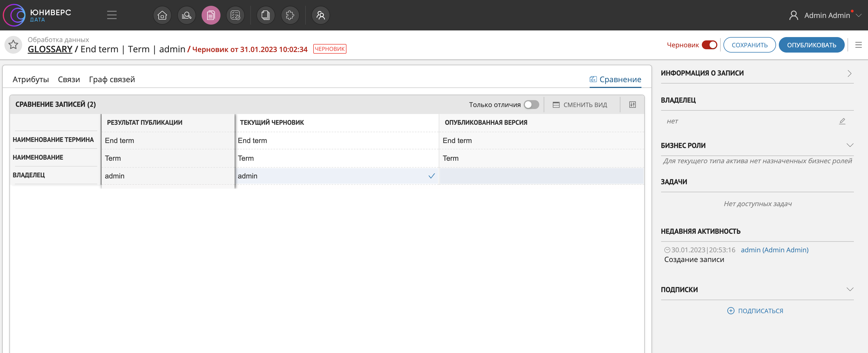
Task: Collapse the ИНФОРМАЦИЯ О ЗАПИСИ panel chevron
Action: coord(849,73)
